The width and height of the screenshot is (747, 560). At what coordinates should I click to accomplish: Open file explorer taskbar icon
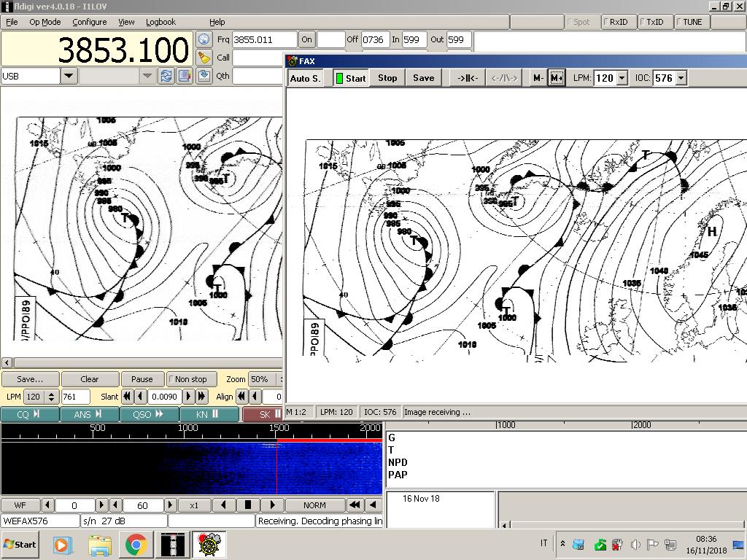coord(99,544)
